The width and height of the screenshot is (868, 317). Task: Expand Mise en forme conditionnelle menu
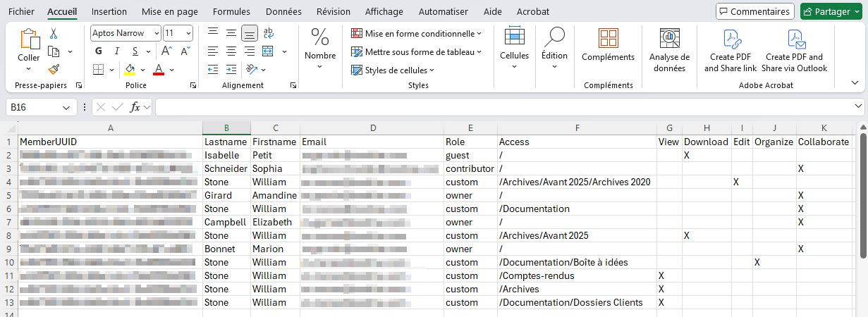pyautogui.click(x=417, y=33)
